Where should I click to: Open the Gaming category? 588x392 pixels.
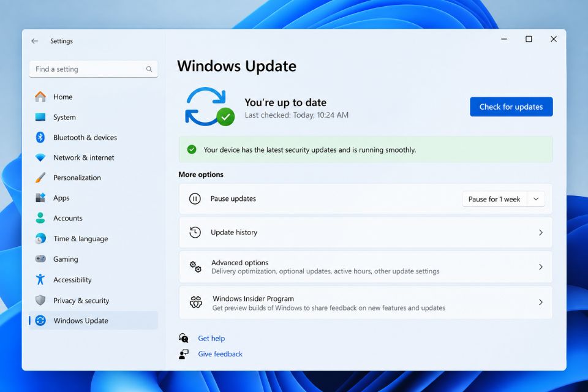(93, 259)
